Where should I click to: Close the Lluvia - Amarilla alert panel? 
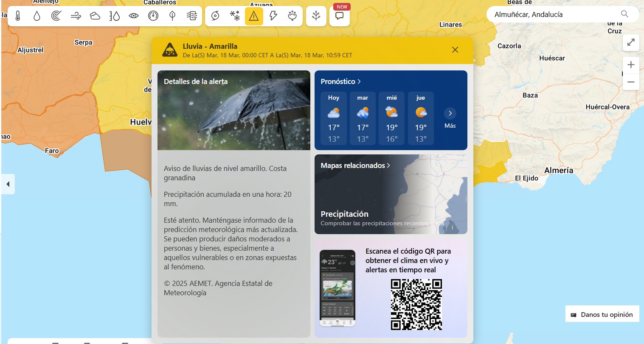coord(455,50)
